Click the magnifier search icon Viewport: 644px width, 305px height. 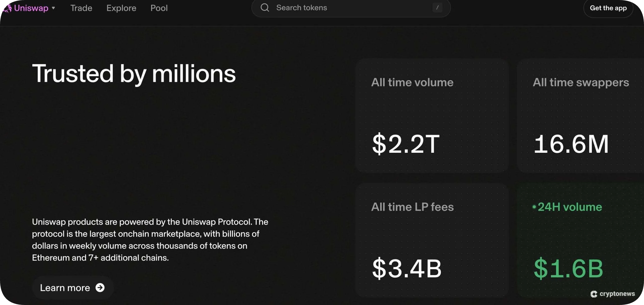[265, 8]
